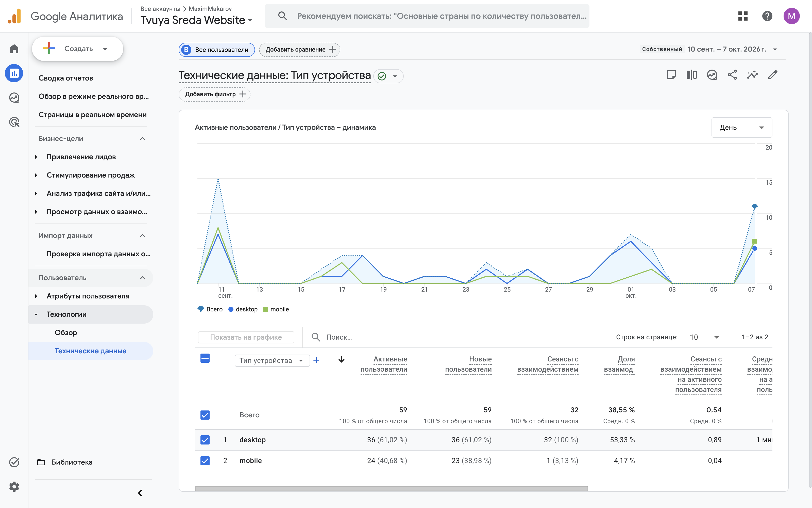Viewport: 812px width, 508px height.
Task: Open the День granularity dropdown
Action: pyautogui.click(x=741, y=127)
